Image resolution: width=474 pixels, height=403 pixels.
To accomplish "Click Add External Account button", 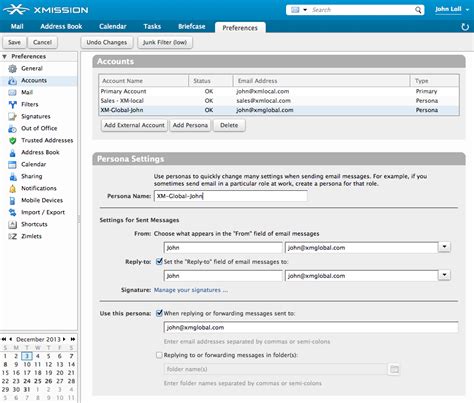I will pos(134,125).
